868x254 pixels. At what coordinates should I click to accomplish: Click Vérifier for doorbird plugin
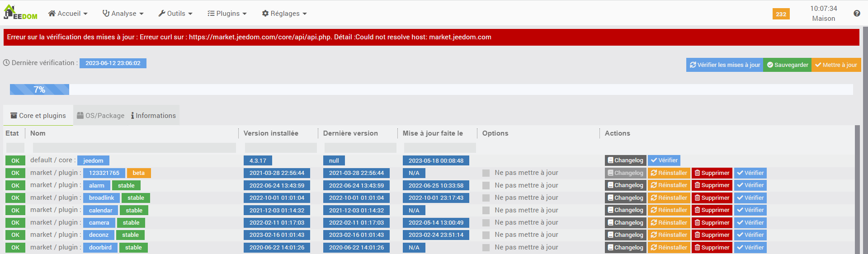coord(750,248)
